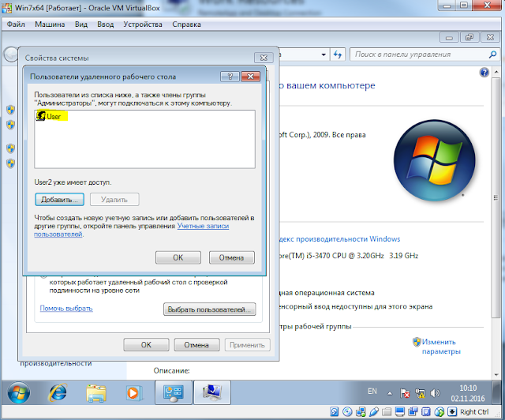Click the Выбрать пользователей... button
Screen dimensions: 505x420
[x=210, y=309]
